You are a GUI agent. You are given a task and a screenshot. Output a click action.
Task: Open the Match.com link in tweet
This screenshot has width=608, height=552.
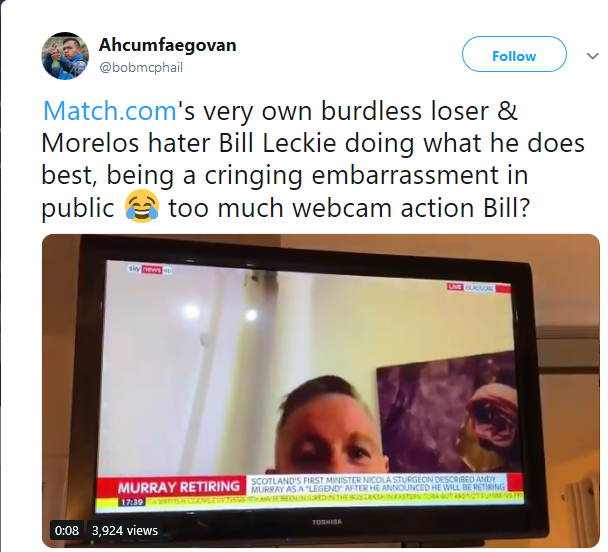(x=110, y=111)
